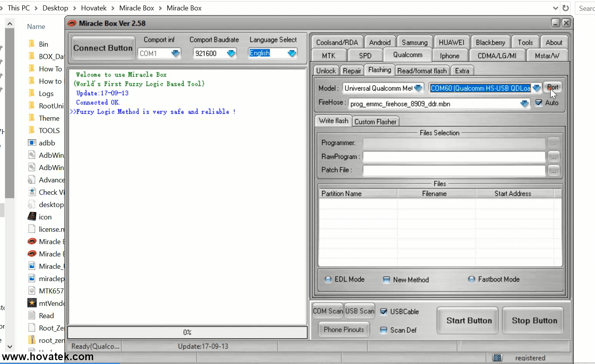Viewport: 595px width, 364px height.
Task: Select the mtVendor file icon
Action: (x=32, y=303)
